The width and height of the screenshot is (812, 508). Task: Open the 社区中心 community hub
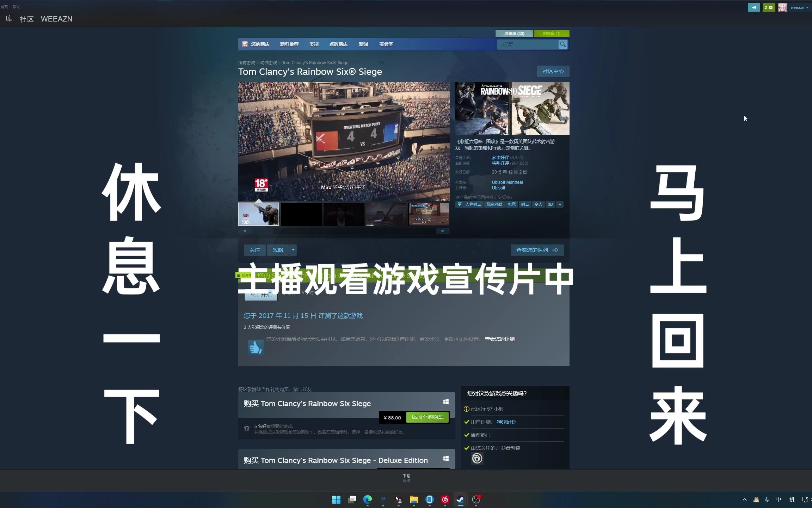553,71
